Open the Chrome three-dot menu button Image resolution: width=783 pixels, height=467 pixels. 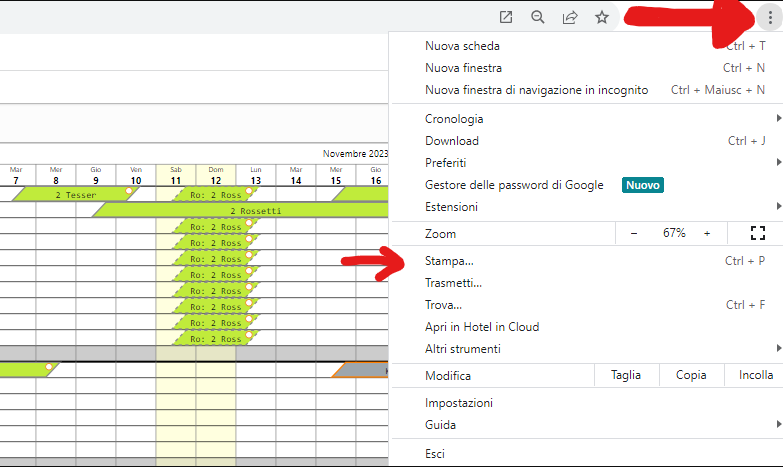click(769, 17)
